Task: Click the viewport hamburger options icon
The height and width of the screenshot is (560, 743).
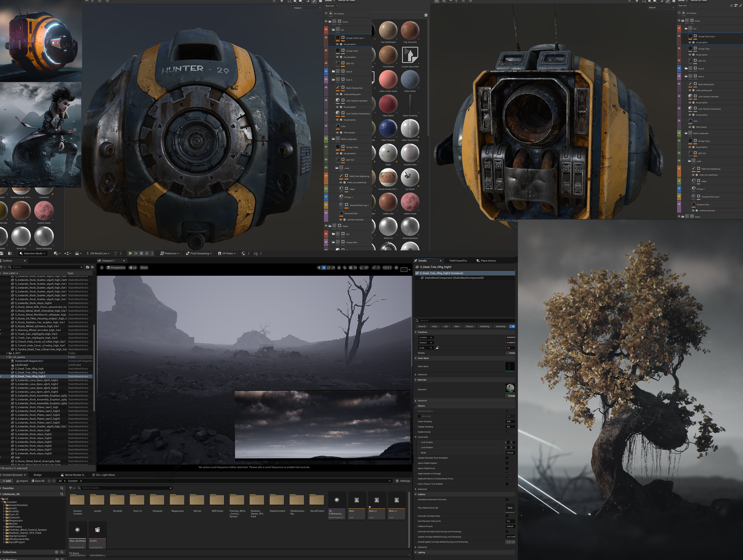Action: [x=102, y=268]
